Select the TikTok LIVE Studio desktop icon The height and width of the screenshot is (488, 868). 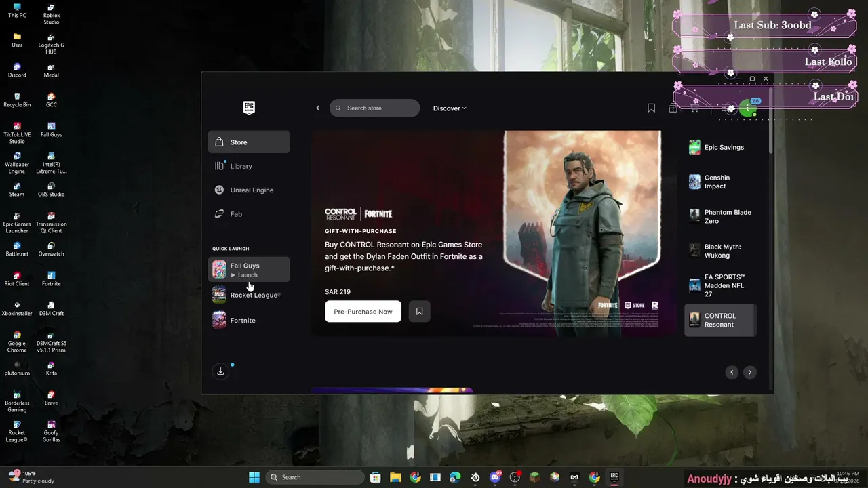[x=17, y=133]
